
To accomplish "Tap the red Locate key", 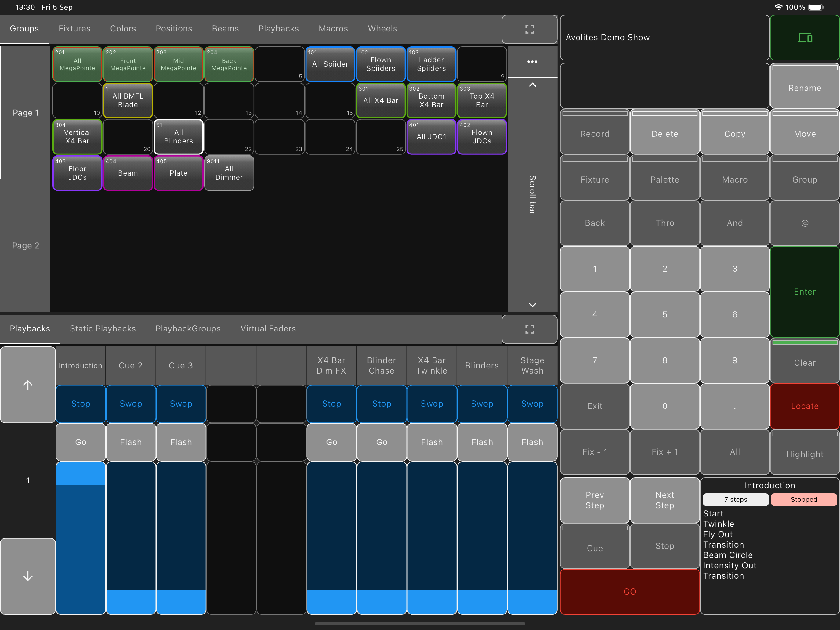I will (x=804, y=406).
